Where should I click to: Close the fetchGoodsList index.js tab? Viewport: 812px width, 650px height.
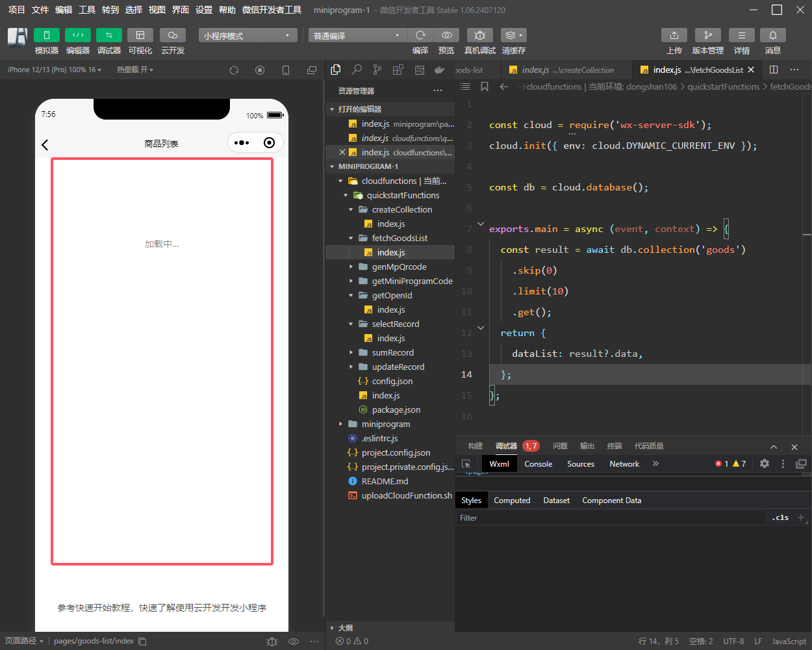(751, 70)
